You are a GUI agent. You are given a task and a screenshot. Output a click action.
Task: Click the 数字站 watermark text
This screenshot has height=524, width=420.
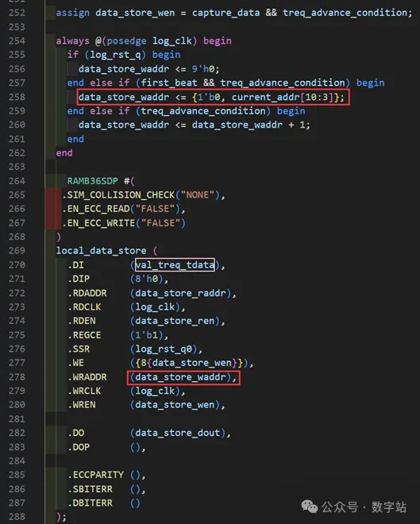point(388,507)
